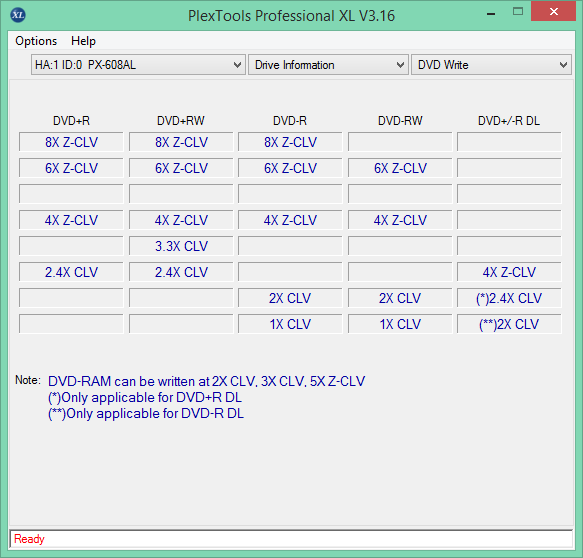Select the DVD+RW column header
This screenshot has width=583, height=558.
click(x=181, y=120)
